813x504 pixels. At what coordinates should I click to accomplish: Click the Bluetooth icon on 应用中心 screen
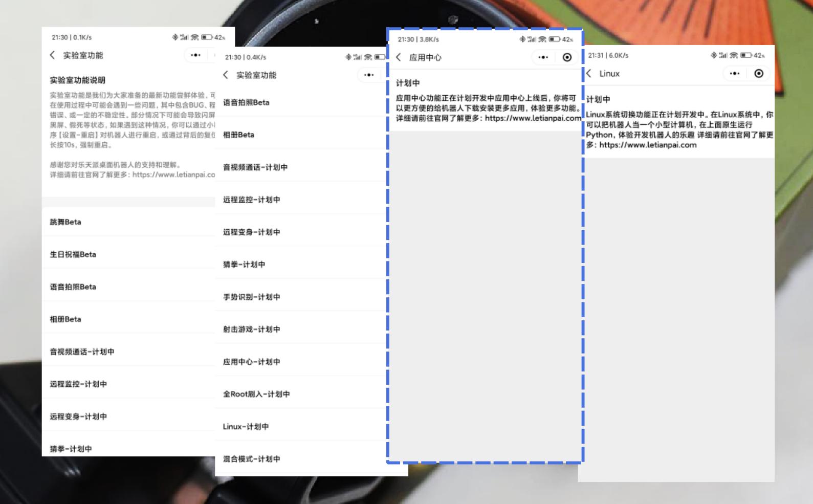click(x=522, y=39)
